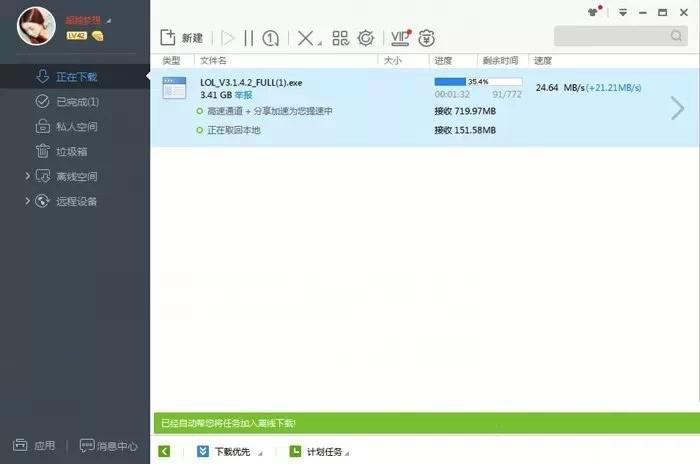Select 已完成(1) in the sidebar
The image size is (700, 464).
click(75, 102)
